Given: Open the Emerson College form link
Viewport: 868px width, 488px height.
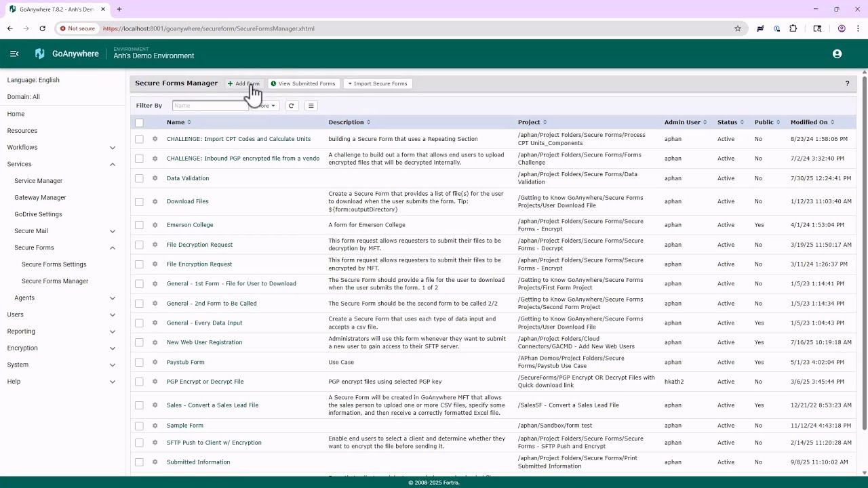Looking at the screenshot, I should click(x=190, y=225).
